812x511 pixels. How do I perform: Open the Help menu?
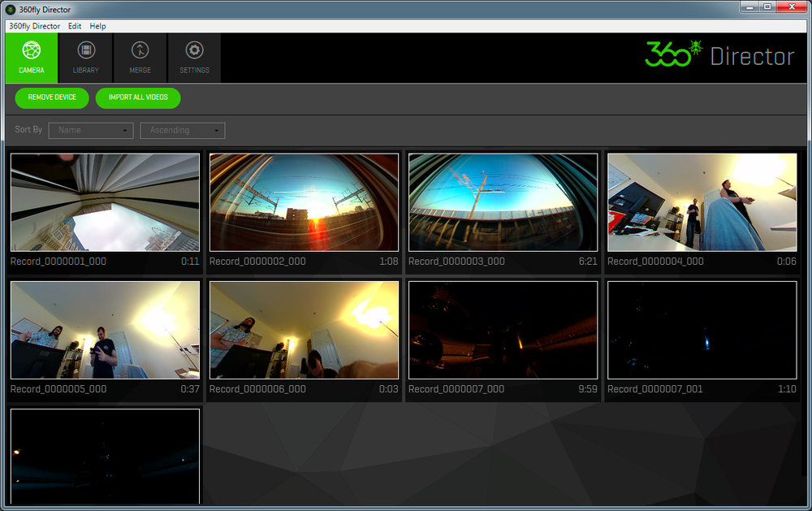(97, 25)
